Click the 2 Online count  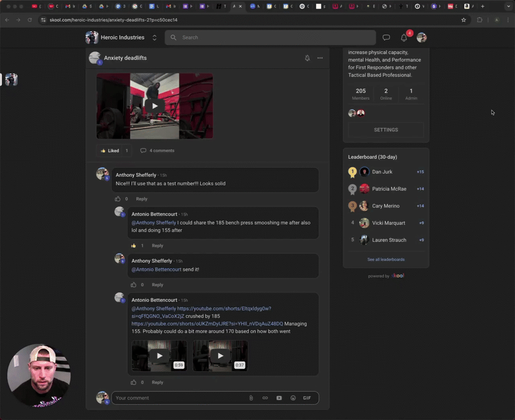(x=386, y=94)
